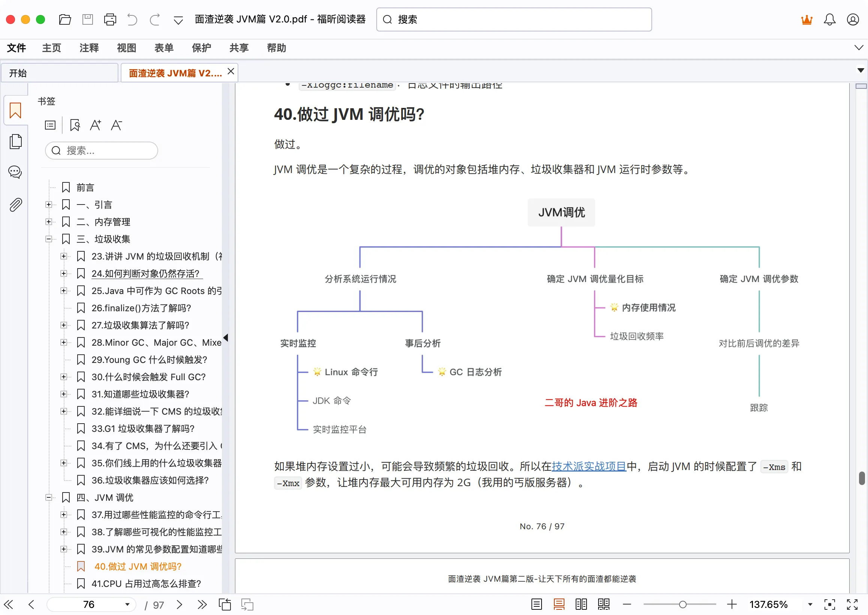
Task: Jump to the first page button
Action: tap(8, 605)
